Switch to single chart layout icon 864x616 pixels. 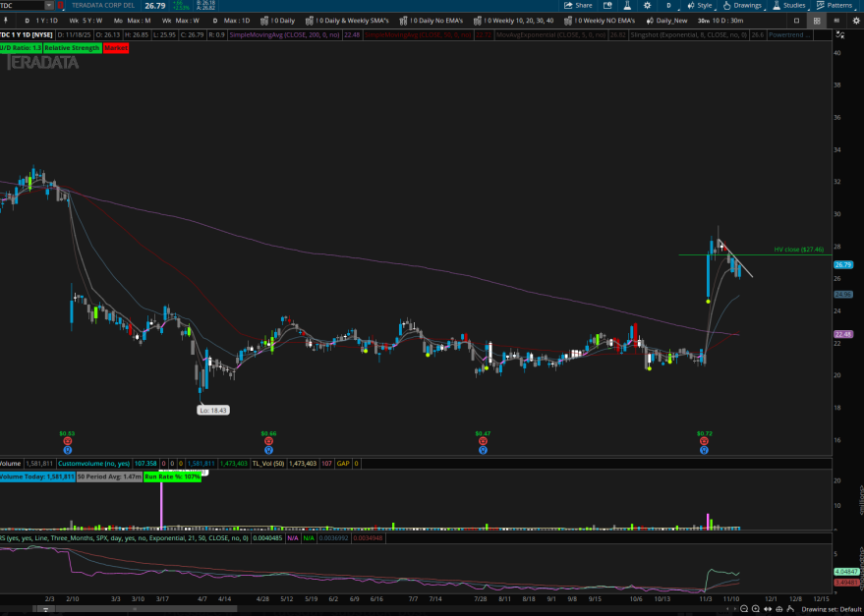796,21
